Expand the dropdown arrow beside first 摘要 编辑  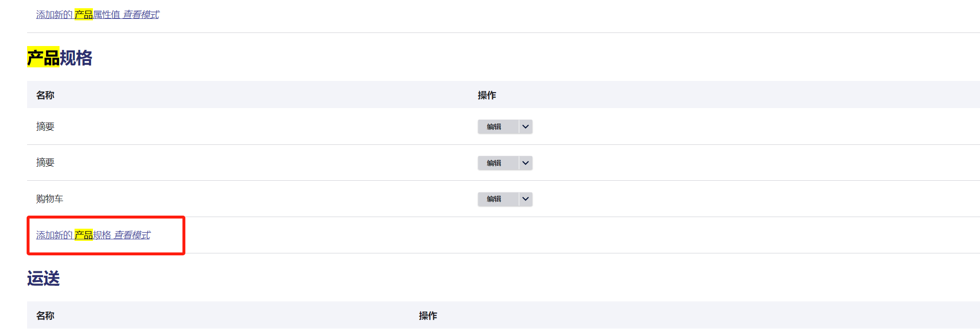click(x=526, y=126)
